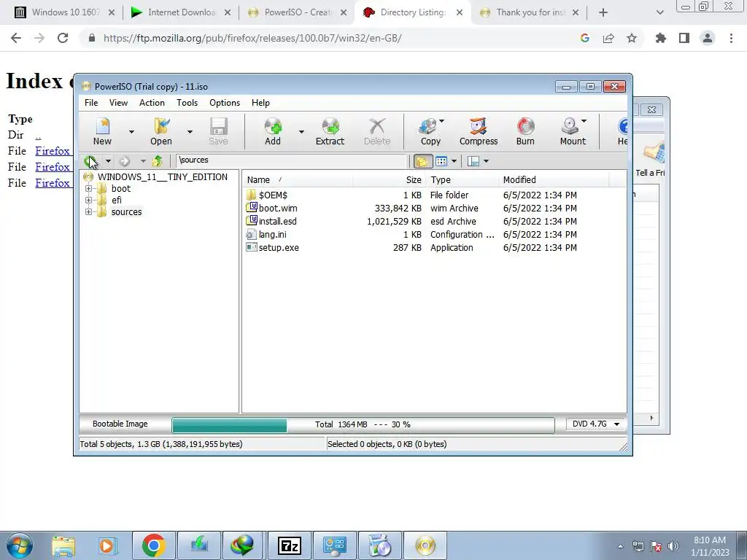The width and height of the screenshot is (747, 560).
Task: Open back history dropdown arrow
Action: click(108, 161)
